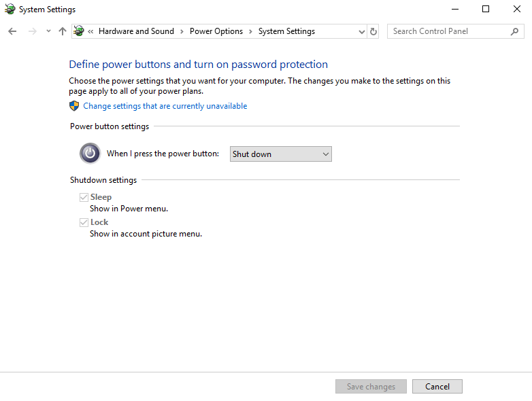Click System Settings breadcrumb item

(286, 31)
